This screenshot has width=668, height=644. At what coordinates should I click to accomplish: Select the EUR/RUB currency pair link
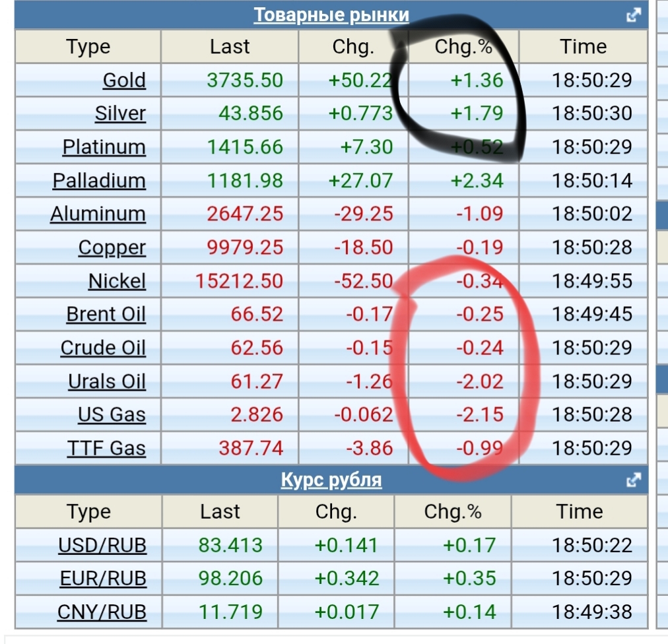pyautogui.click(x=102, y=579)
